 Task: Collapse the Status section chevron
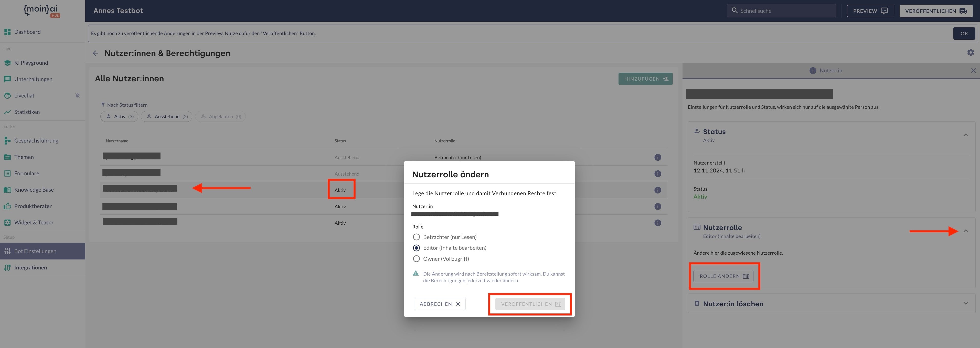tap(966, 135)
